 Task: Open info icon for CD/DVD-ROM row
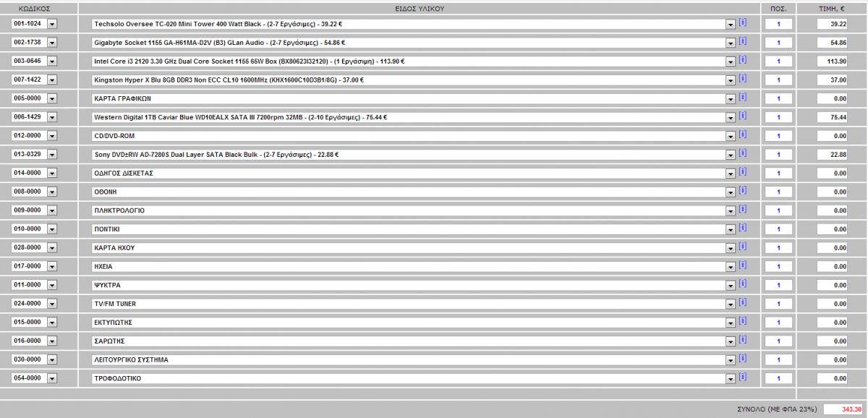coord(742,135)
